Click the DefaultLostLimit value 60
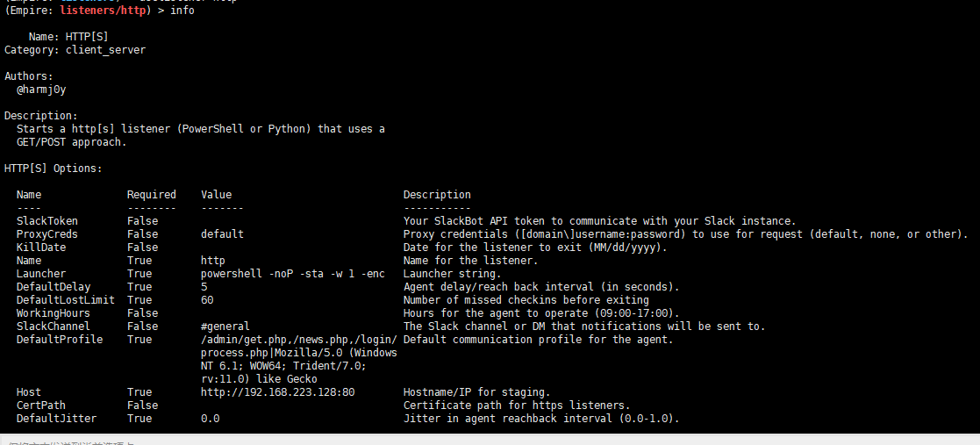980x445 pixels. [x=207, y=300]
